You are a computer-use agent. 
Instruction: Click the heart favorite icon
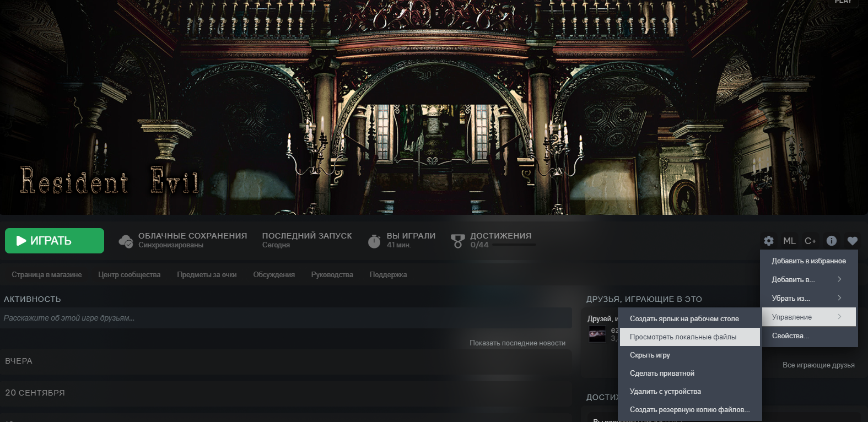853,241
